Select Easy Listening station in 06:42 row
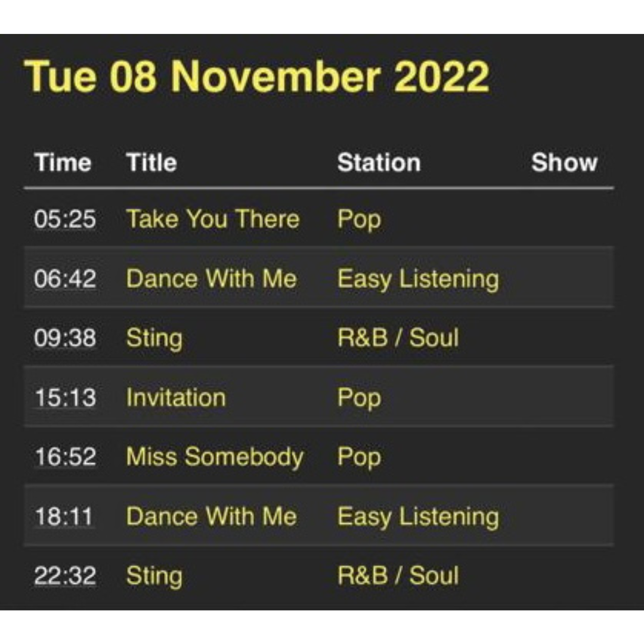This screenshot has width=644, height=644. pyautogui.click(x=418, y=279)
